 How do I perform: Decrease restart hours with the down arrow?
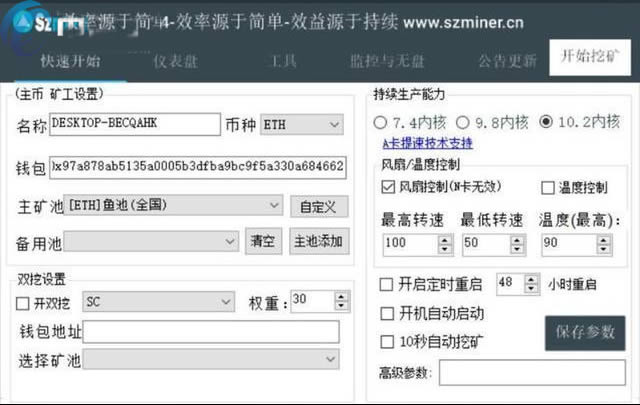pyautogui.click(x=531, y=289)
